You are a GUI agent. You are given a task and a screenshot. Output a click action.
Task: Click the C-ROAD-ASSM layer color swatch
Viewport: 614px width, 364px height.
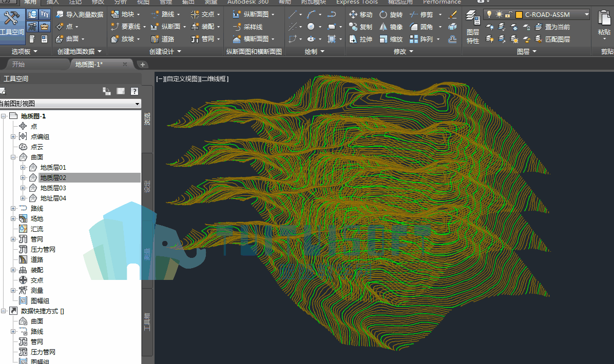(x=519, y=15)
